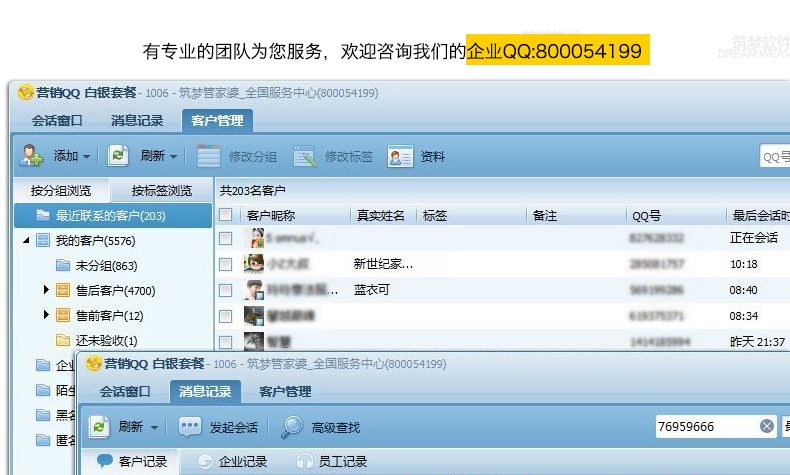Click the 发起会话 chat bubble icon
The image size is (790, 475).
[190, 427]
